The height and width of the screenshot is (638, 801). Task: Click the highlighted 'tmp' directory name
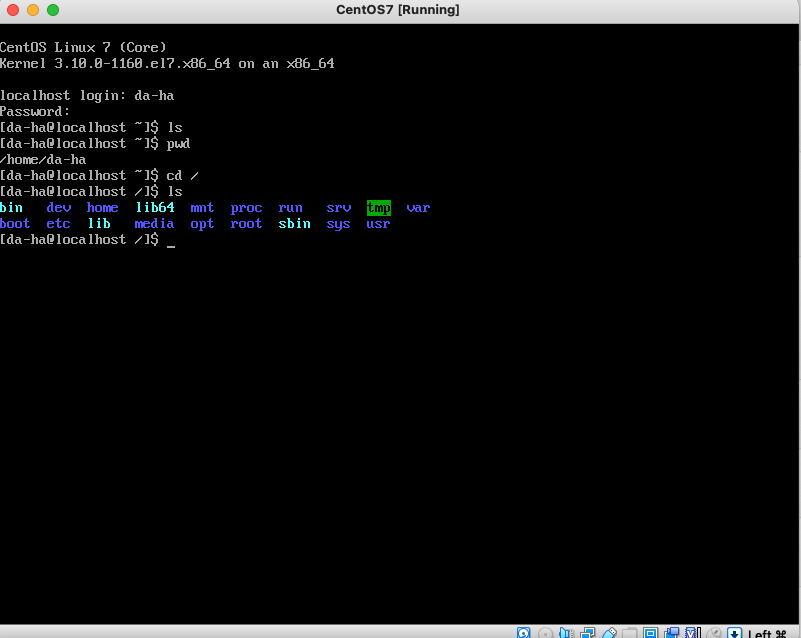(379, 208)
